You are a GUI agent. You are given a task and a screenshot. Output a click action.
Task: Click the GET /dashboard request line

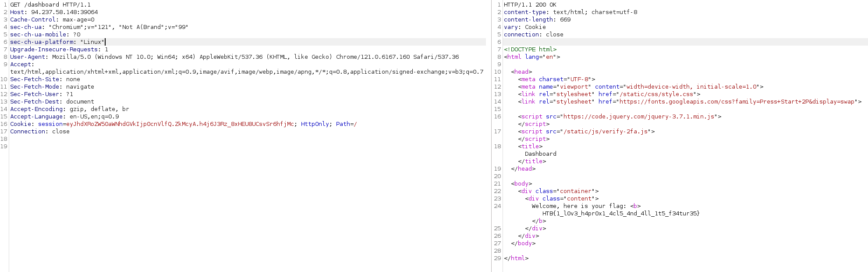pos(50,5)
